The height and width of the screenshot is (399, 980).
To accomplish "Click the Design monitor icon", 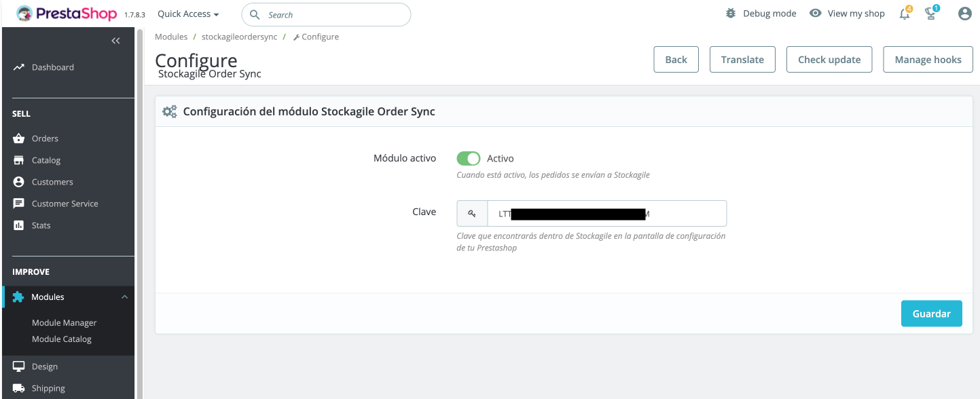I will point(18,366).
